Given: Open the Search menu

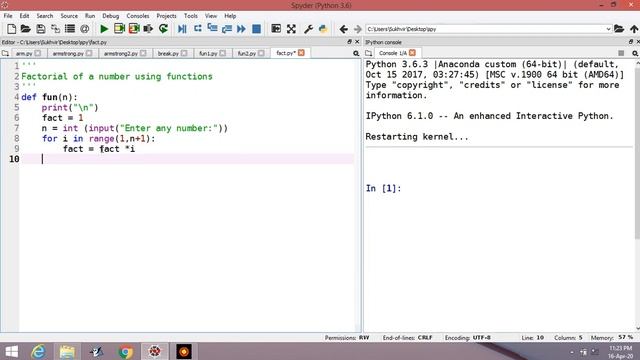Looking at the screenshot, I should pos(45,16).
